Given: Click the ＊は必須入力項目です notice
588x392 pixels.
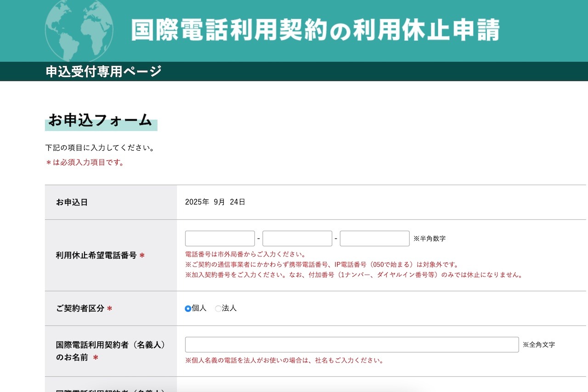Looking at the screenshot, I should pyautogui.click(x=85, y=163).
